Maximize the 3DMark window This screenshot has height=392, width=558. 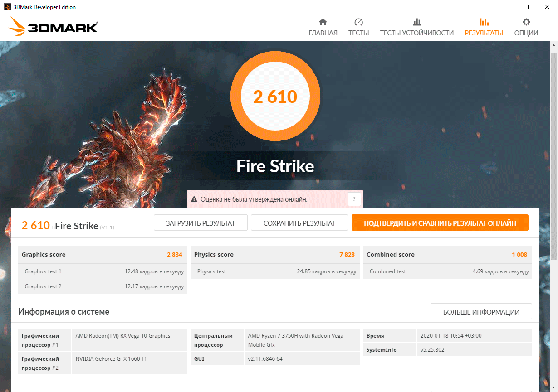click(x=526, y=7)
